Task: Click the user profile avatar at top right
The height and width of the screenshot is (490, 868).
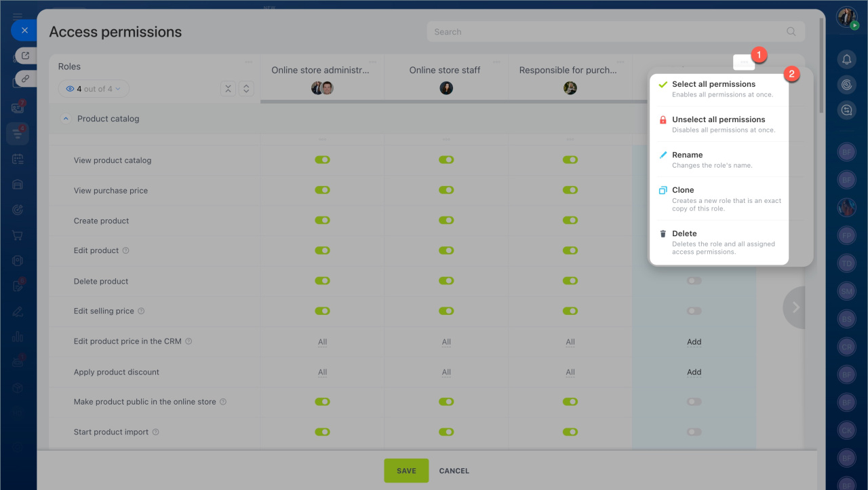Action: [846, 17]
